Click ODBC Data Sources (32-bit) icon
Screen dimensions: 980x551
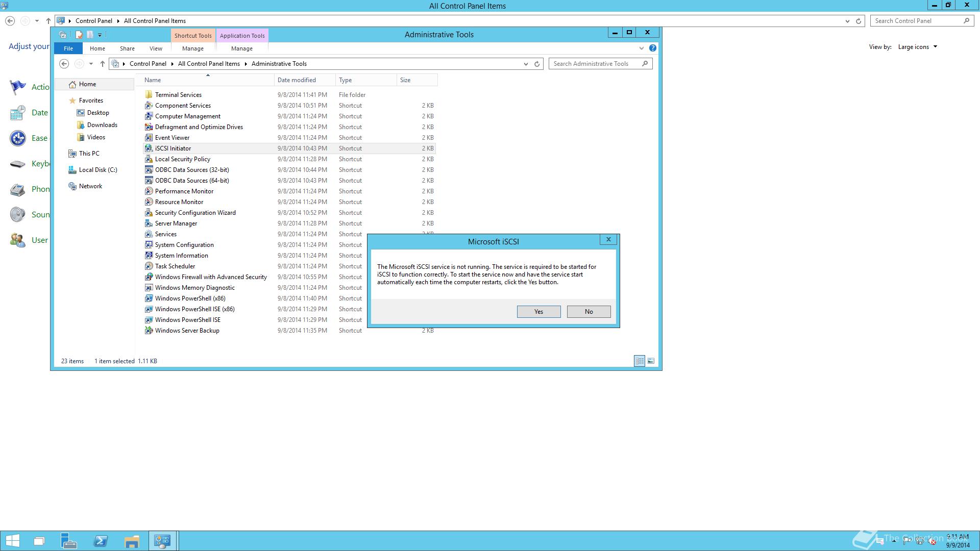click(x=149, y=169)
